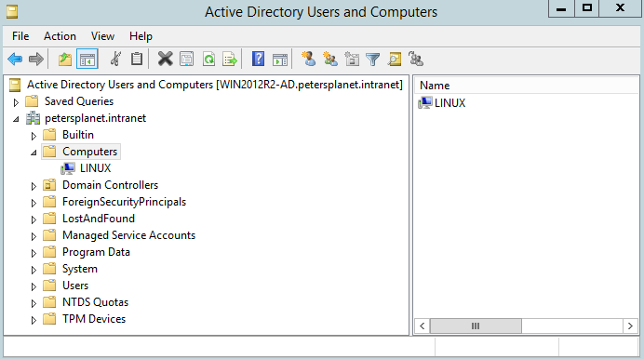Select the NTDS Quotas label
The width and height of the screenshot is (644, 359).
95,302
